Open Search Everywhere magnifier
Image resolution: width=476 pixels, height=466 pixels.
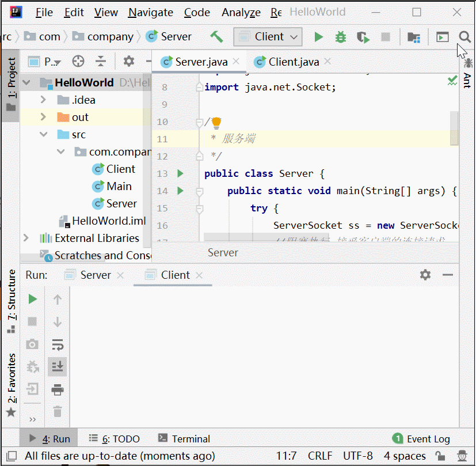(x=464, y=37)
